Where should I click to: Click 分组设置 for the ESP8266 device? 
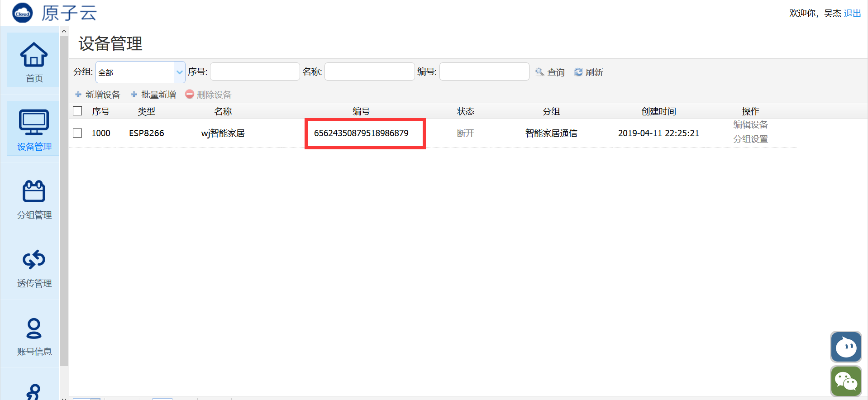coord(750,139)
